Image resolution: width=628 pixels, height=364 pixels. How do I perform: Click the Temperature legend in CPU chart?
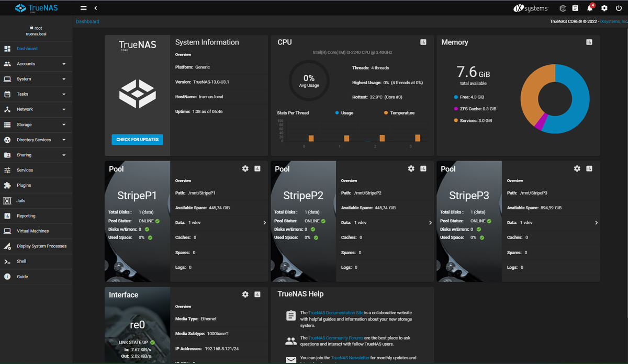pos(399,113)
